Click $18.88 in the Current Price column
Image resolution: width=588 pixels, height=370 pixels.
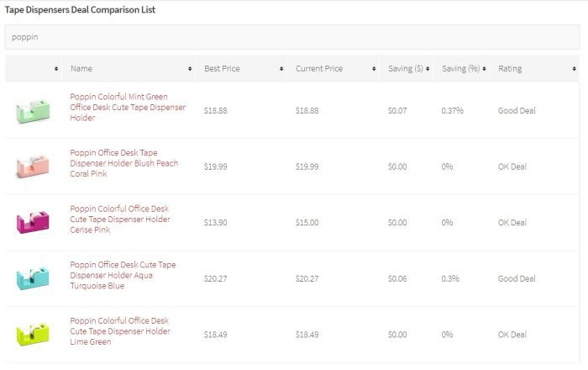click(307, 111)
